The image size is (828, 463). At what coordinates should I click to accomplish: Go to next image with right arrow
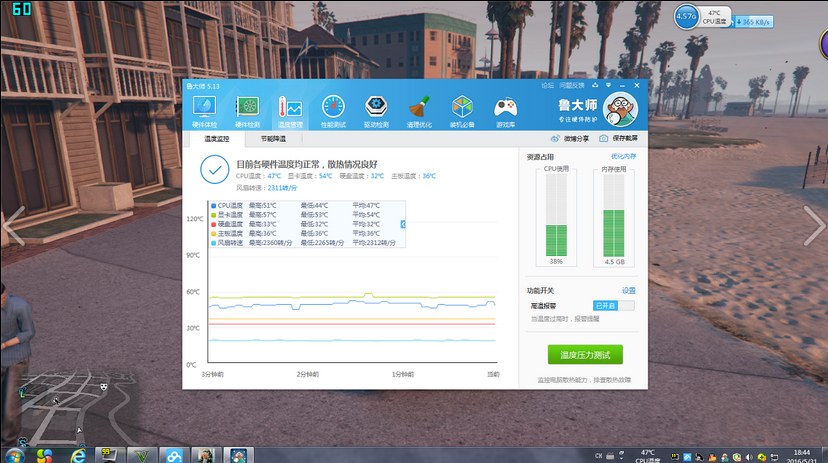(x=814, y=226)
